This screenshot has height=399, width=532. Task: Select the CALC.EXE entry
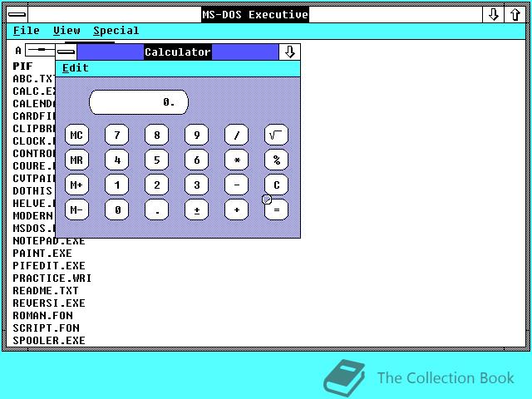tap(33, 91)
